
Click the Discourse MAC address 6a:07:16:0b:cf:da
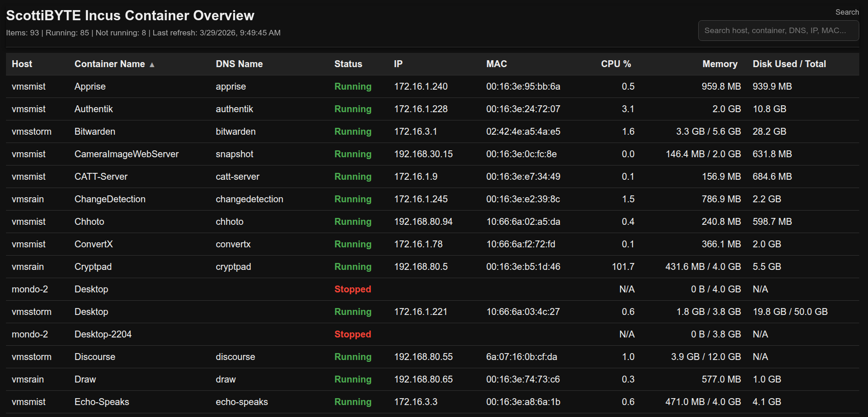(521, 357)
